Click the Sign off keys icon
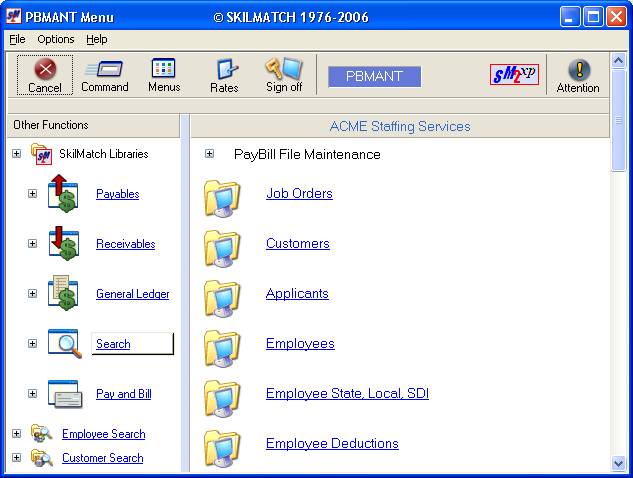 (284, 68)
